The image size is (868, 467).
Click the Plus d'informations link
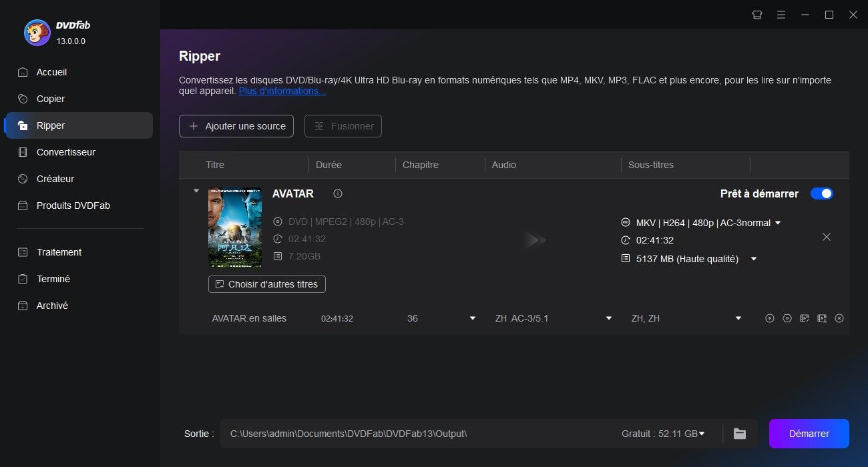tap(282, 91)
